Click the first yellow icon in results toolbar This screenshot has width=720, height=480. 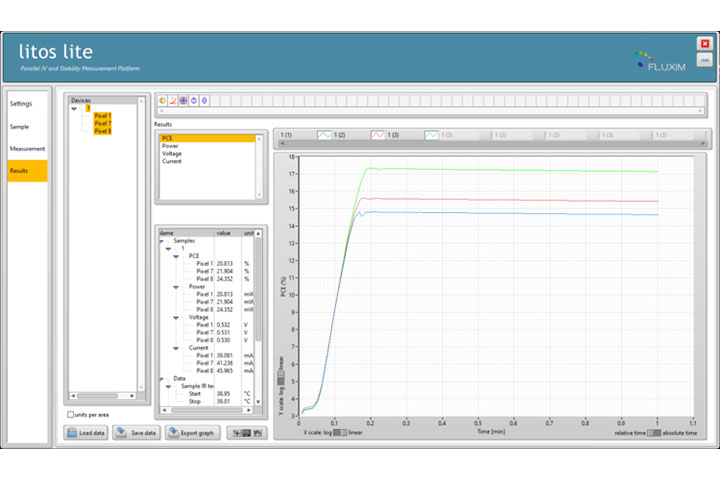[163, 101]
